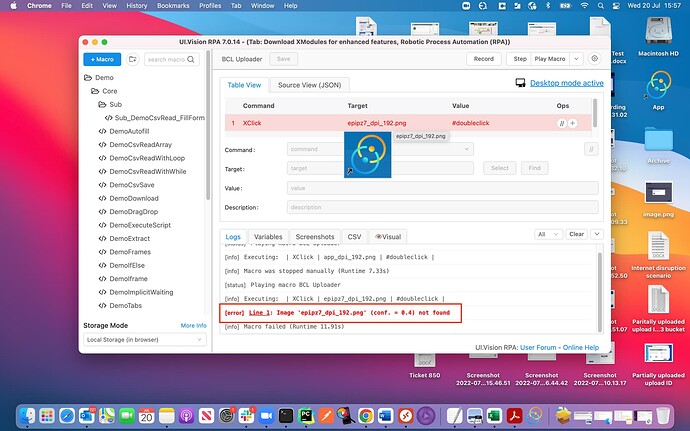Switch to Source View (JSON) tab

(309, 85)
